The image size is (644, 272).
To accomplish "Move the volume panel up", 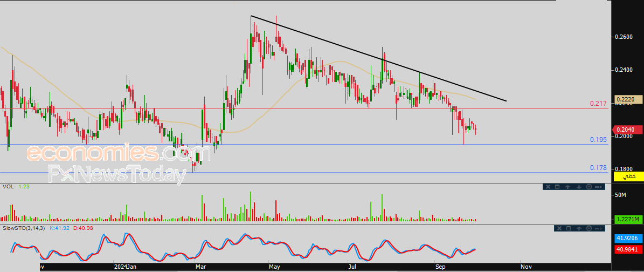I will 569,187.
